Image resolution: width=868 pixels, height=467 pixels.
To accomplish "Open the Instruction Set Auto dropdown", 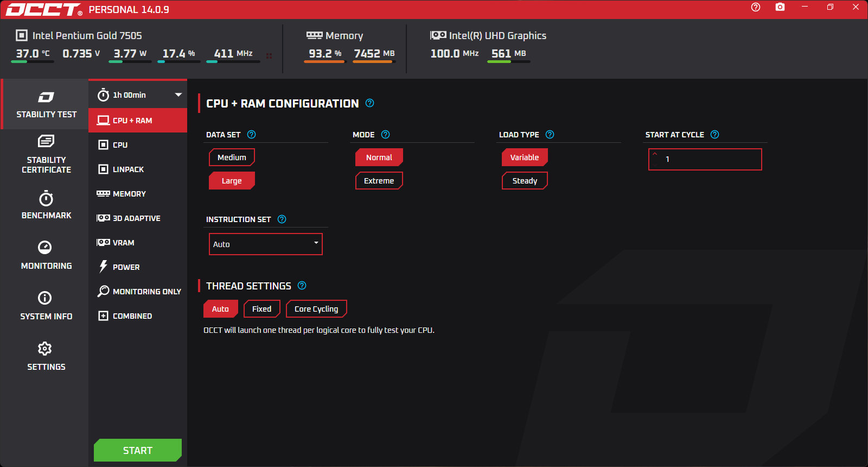I will 266,244.
